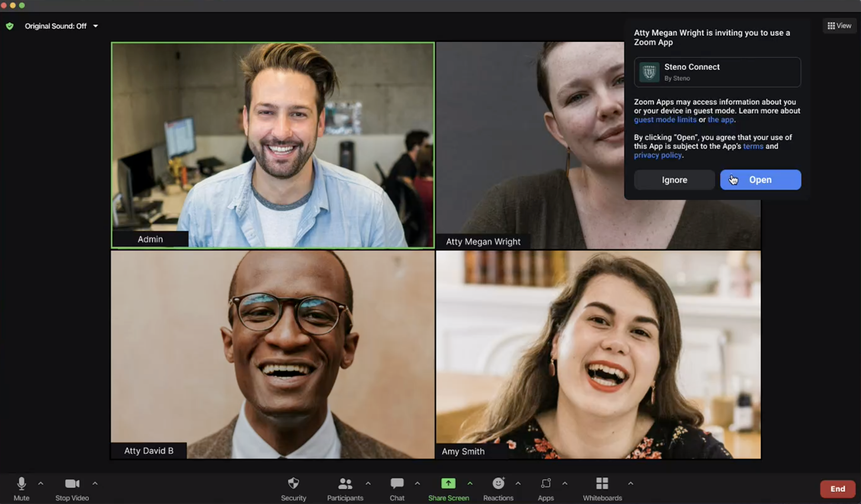Expand Chat options caret
Viewport: 861px width, 504px height.
point(418,483)
